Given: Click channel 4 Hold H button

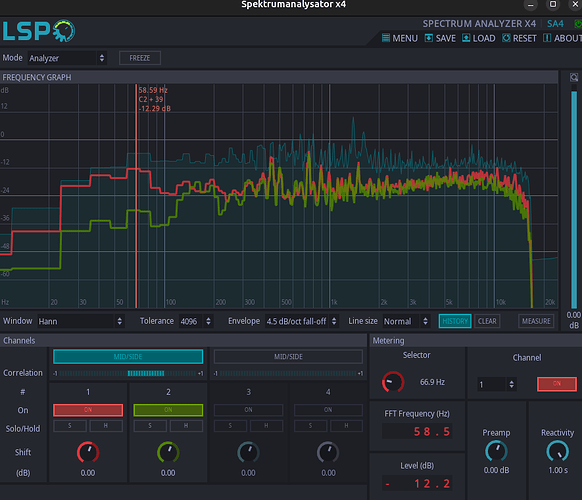Looking at the screenshot, I should (346, 426).
